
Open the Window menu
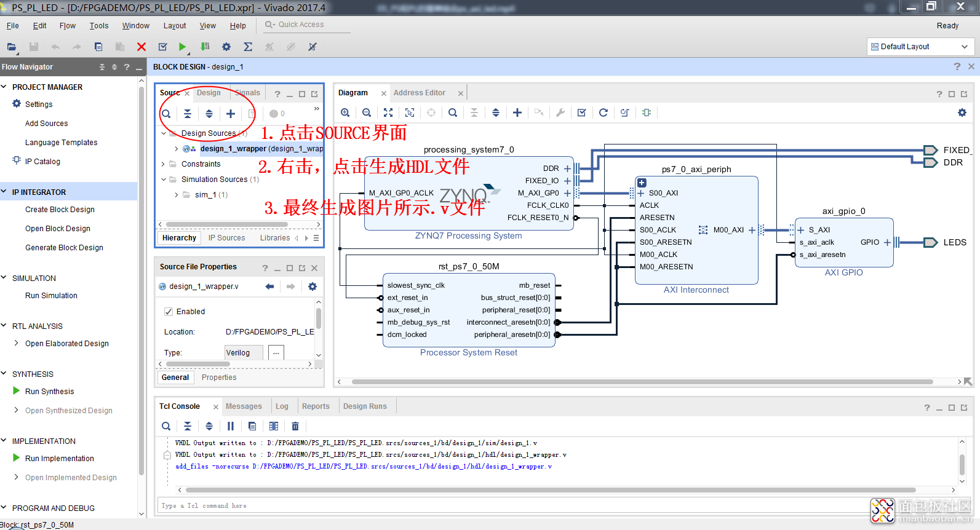coord(136,26)
